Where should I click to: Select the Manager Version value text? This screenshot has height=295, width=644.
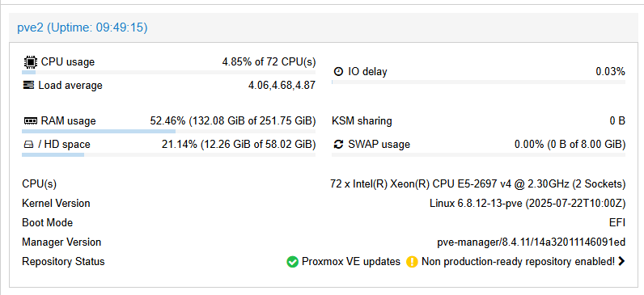coord(531,242)
